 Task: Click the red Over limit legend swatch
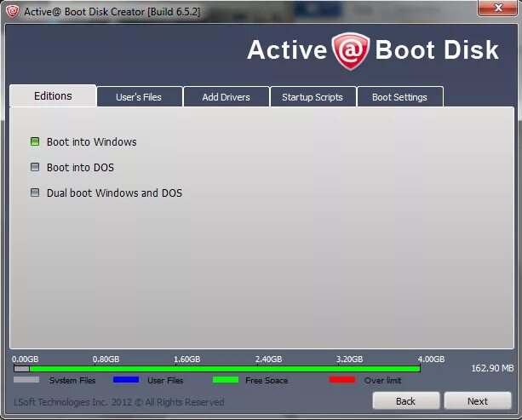pyautogui.click(x=341, y=380)
